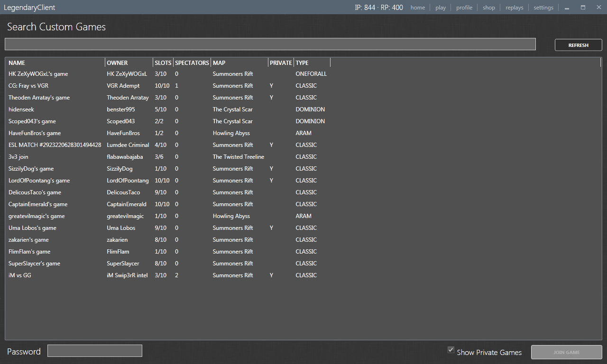Sort by the NAME column header
Viewport: 607px width, 364px height.
coord(56,63)
